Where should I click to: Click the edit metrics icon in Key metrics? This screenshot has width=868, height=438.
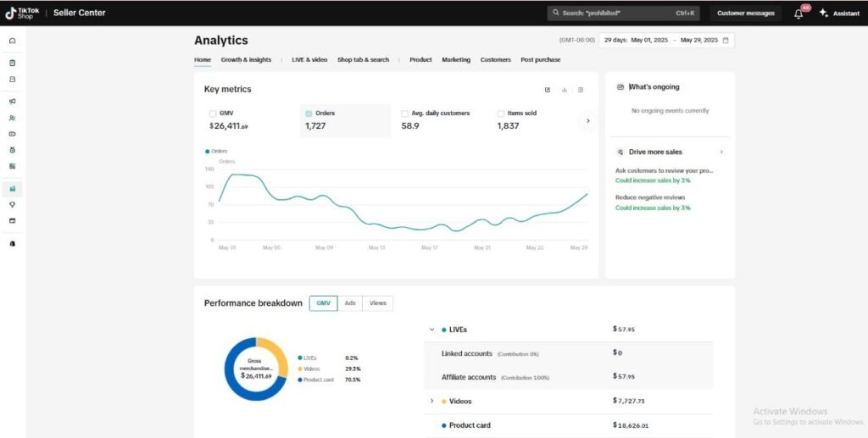coord(548,90)
